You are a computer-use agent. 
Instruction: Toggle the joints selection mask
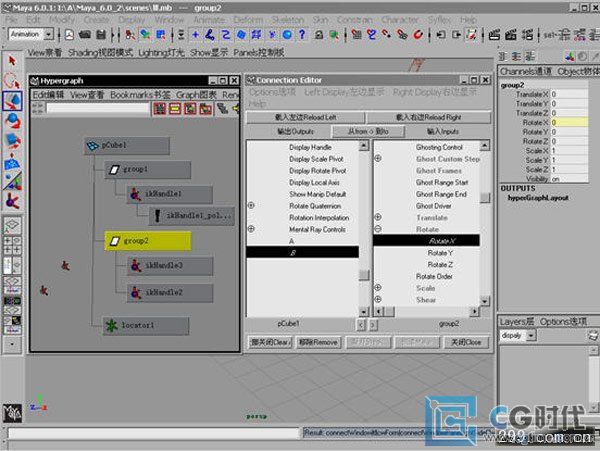210,35
